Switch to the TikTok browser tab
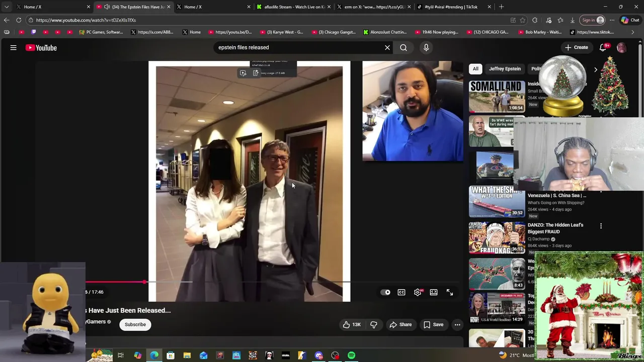The image size is (644, 362). pos(454,7)
